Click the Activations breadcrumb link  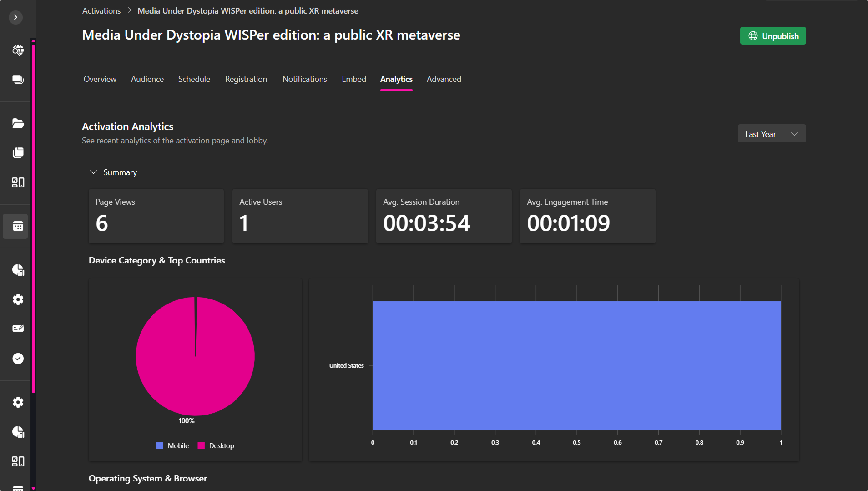pyautogui.click(x=101, y=11)
